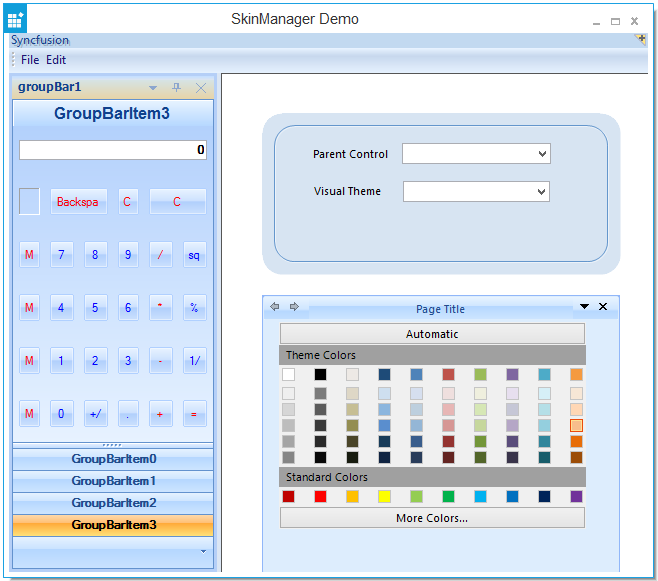Switch to GroupBarItem0 in group bar
Image resolution: width=658 pixels, height=581 pixels.
pos(113,460)
